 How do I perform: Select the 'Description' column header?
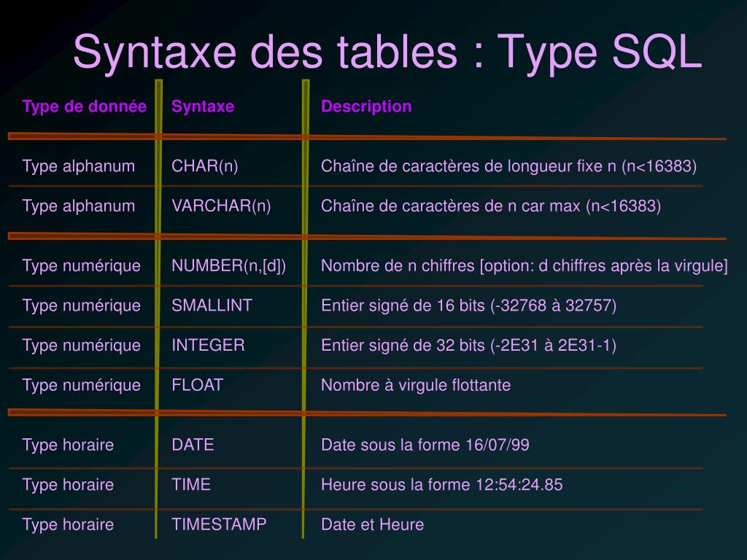366,106
